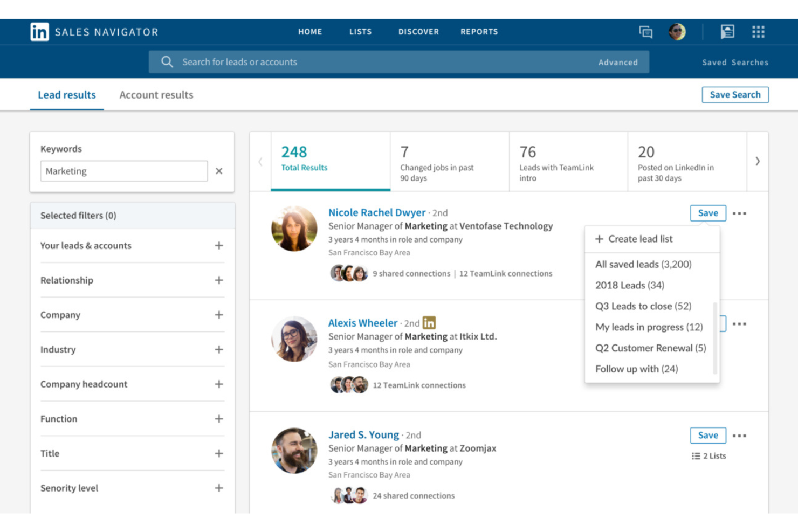Click 24 shared connections for Jared Young
This screenshot has height=532, width=798.
coord(414,495)
